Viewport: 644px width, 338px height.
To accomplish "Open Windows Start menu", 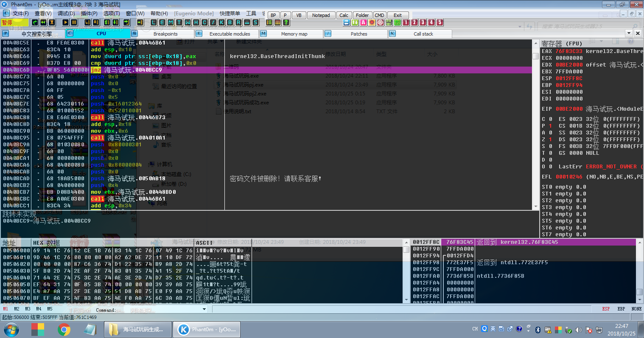I will pos(11,329).
